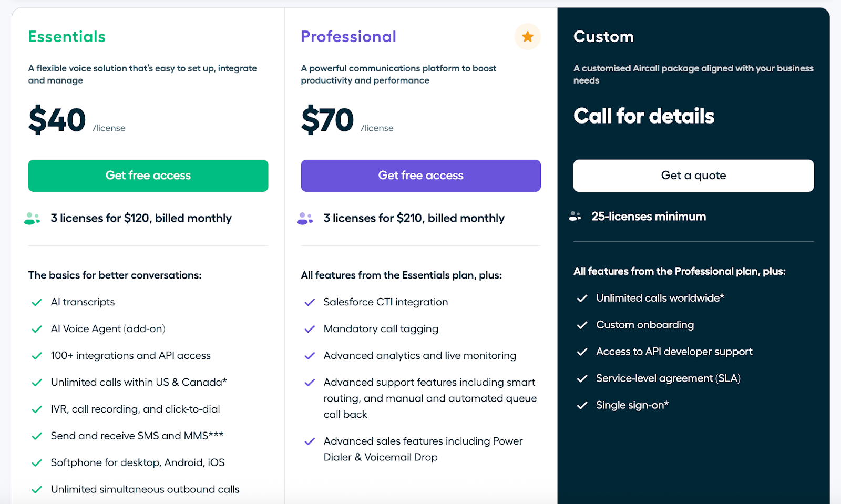This screenshot has width=841, height=504.
Task: Click the star badge on Professional plan
Action: pyautogui.click(x=527, y=36)
